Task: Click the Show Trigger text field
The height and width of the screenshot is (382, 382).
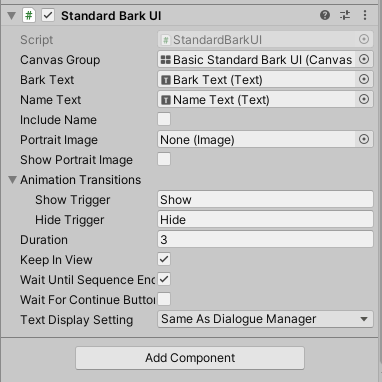Action: pos(265,199)
